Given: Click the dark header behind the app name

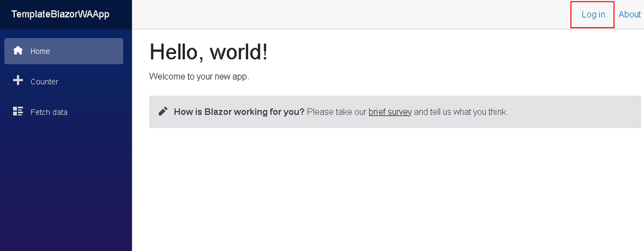Looking at the screenshot, I should [x=121, y=14].
